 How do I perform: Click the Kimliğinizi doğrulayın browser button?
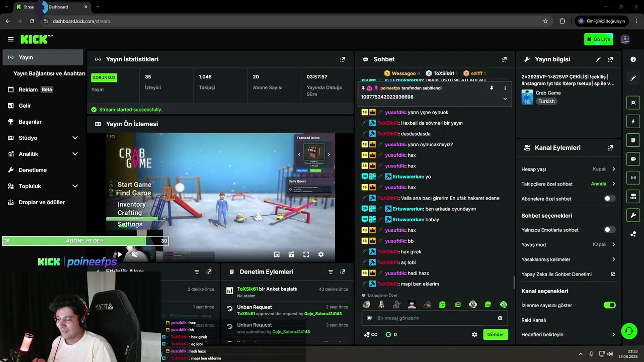(602, 21)
